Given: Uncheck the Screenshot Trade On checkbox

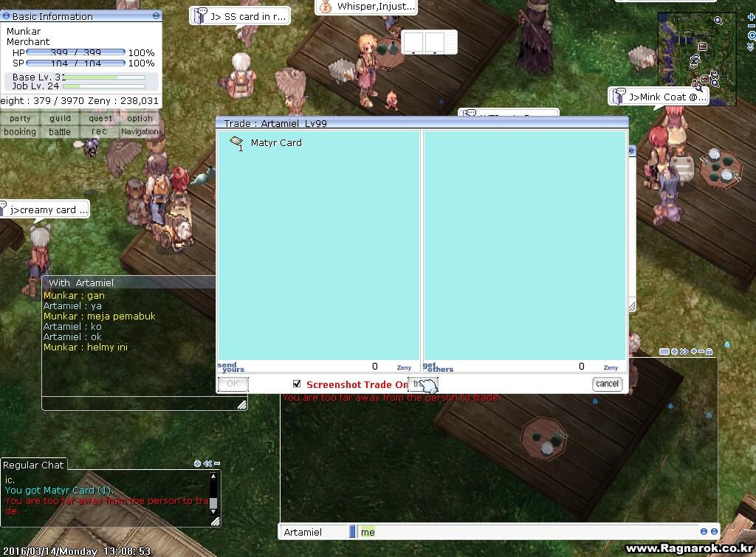Looking at the screenshot, I should point(297,384).
